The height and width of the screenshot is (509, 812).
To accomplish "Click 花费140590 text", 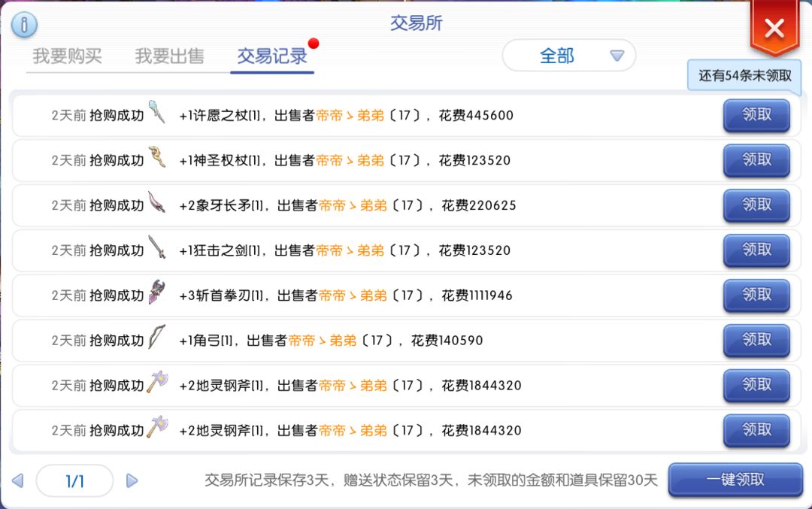I will (447, 340).
